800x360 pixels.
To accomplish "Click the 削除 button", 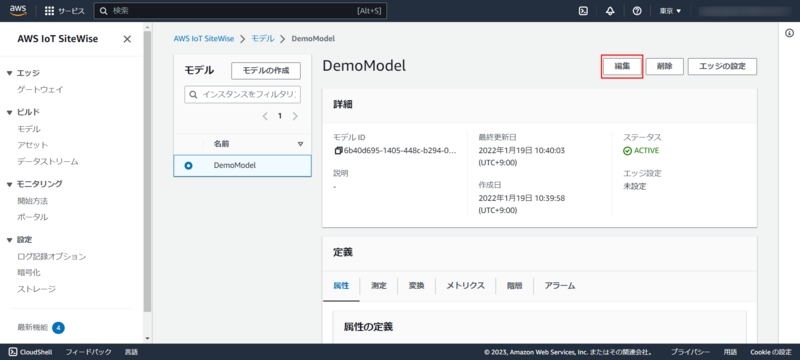I will [x=664, y=66].
